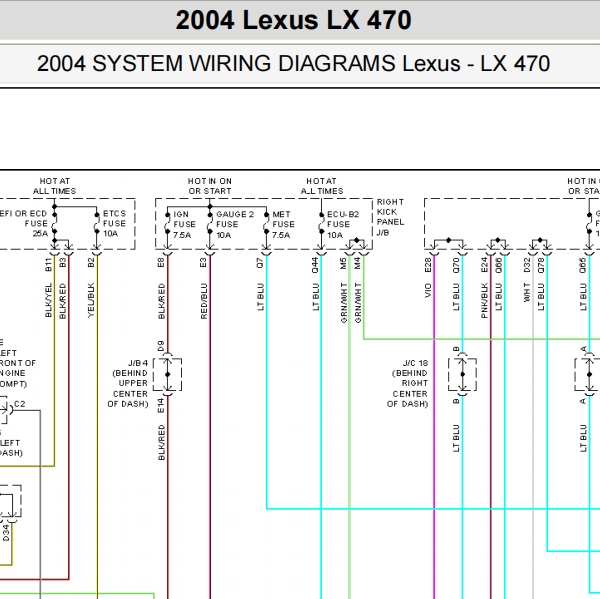Click connector pin label B11

[48, 265]
